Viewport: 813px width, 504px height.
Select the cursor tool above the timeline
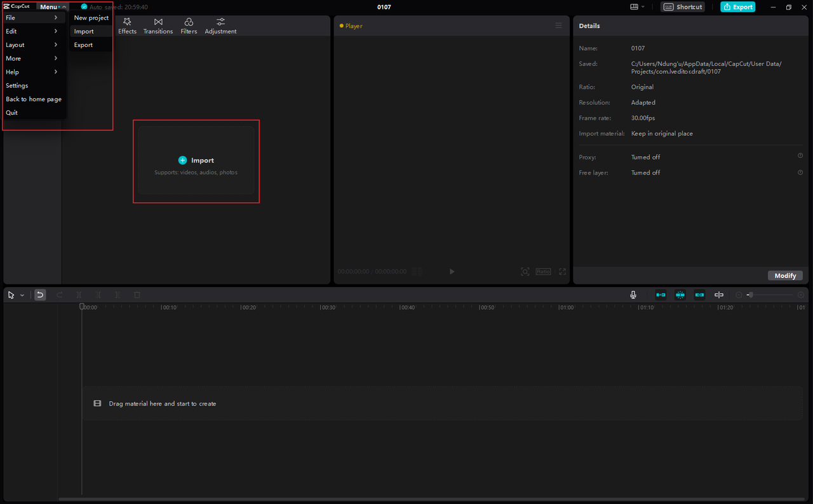(x=10, y=295)
